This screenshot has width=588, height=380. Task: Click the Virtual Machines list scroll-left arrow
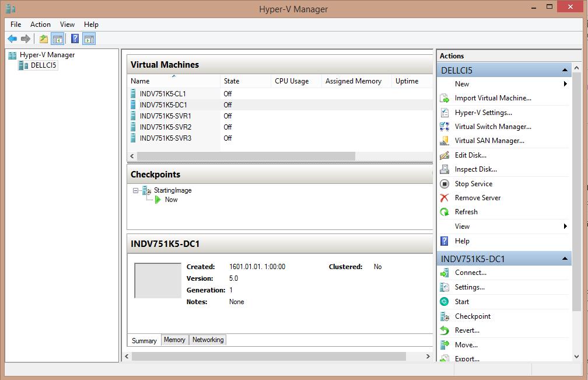click(132, 156)
